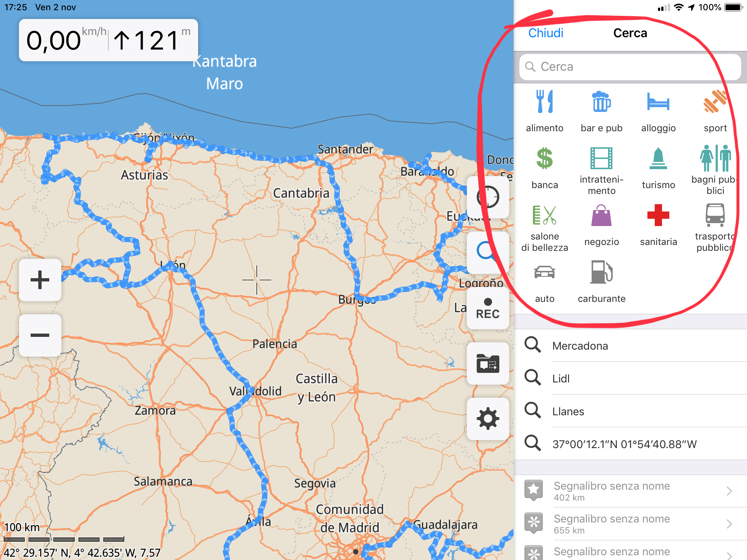Choose the negozio shopping bag category
Screen dimensions: 747x560
pyautogui.click(x=601, y=216)
